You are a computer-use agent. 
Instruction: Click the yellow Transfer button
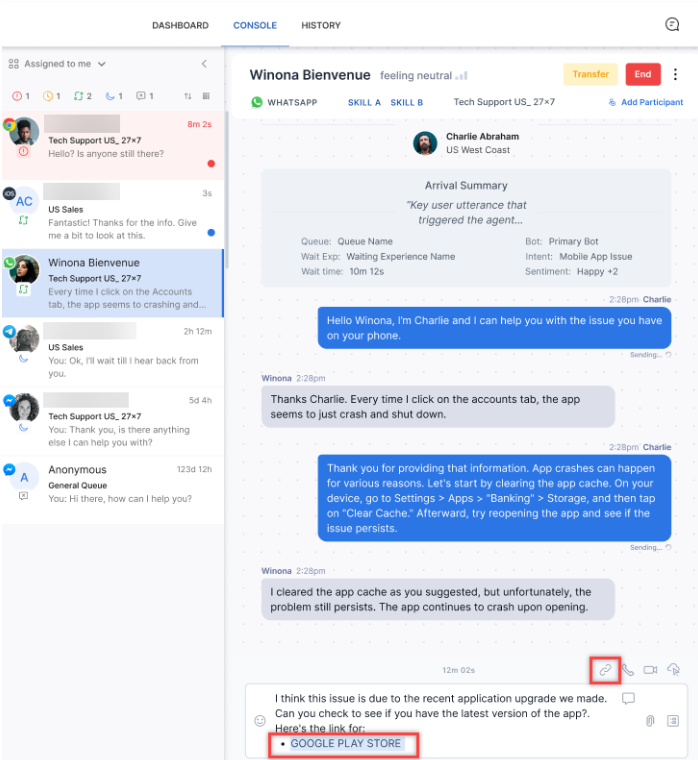point(590,74)
